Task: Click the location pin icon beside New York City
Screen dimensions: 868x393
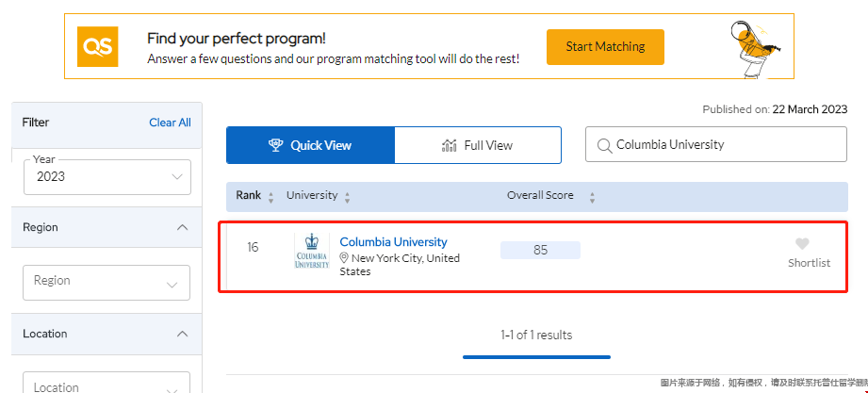Action: [344, 258]
